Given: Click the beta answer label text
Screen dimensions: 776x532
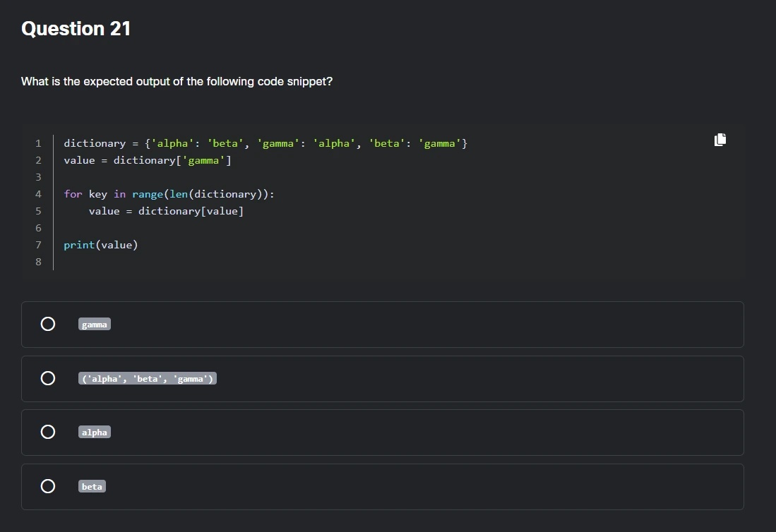Looking at the screenshot, I should coord(92,487).
